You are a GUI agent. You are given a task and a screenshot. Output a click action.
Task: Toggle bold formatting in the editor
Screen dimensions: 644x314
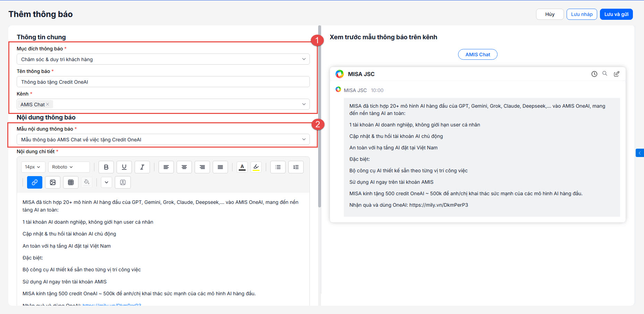point(106,167)
